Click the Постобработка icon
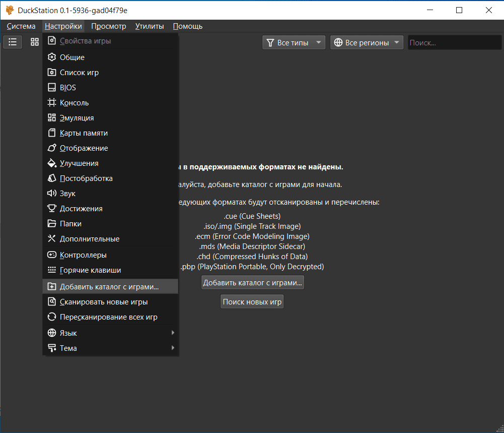Image resolution: width=504 pixels, height=433 pixels. pos(52,178)
